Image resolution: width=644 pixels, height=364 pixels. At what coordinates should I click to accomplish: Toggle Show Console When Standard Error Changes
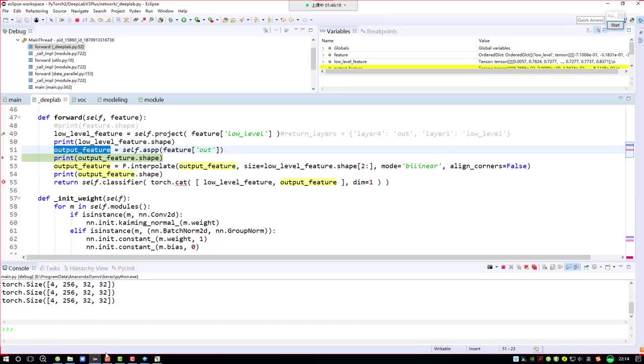coord(576,267)
